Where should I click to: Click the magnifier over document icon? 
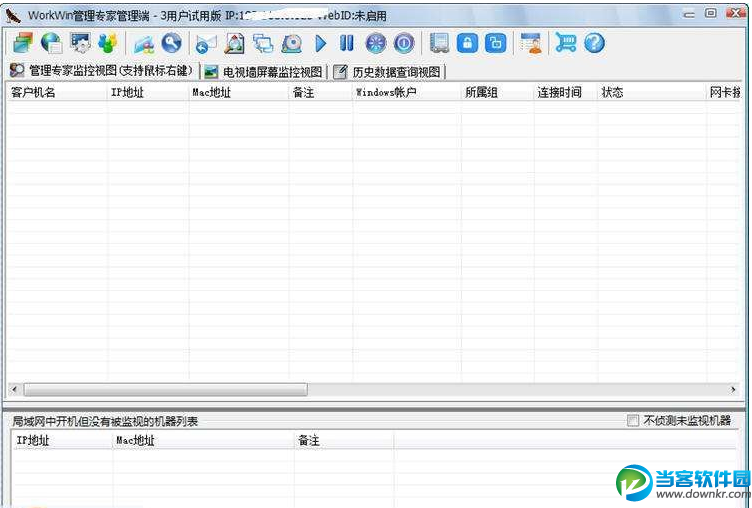235,43
